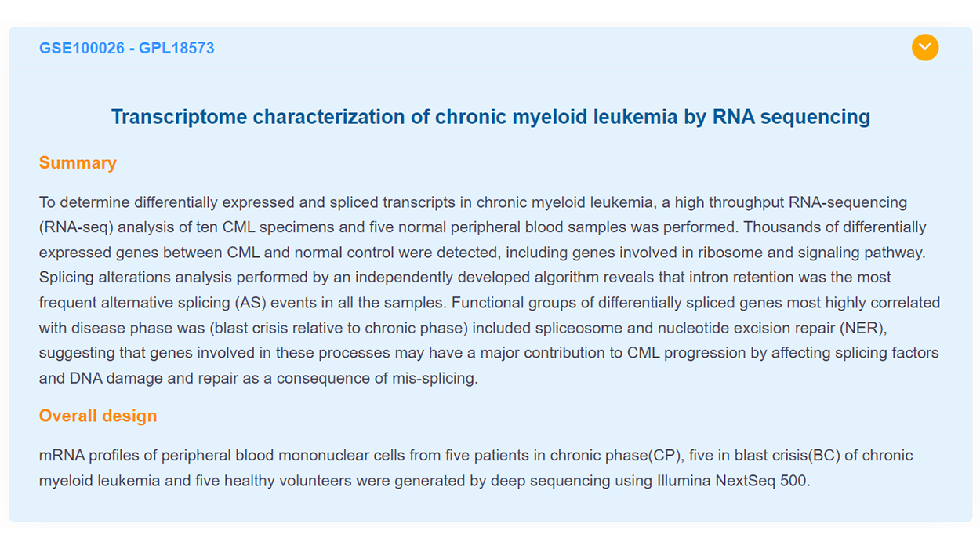Click the Summary section heading
The image size is (980, 549).
pos(78,163)
